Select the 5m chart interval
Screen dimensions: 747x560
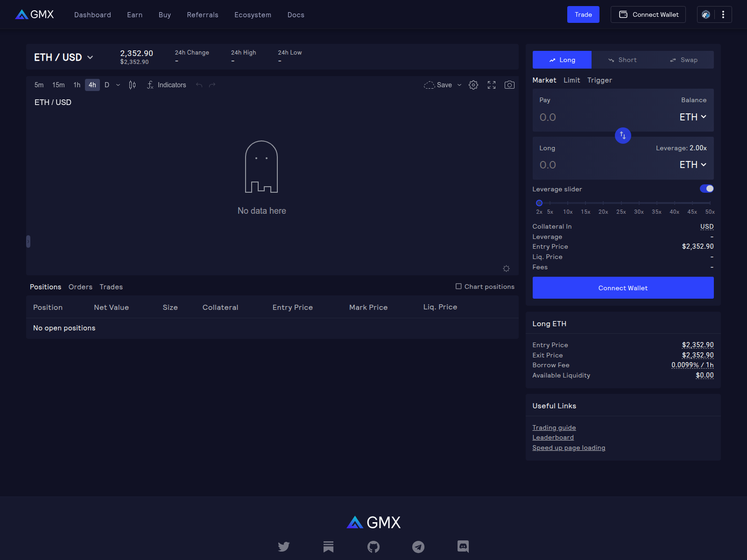tap(39, 85)
